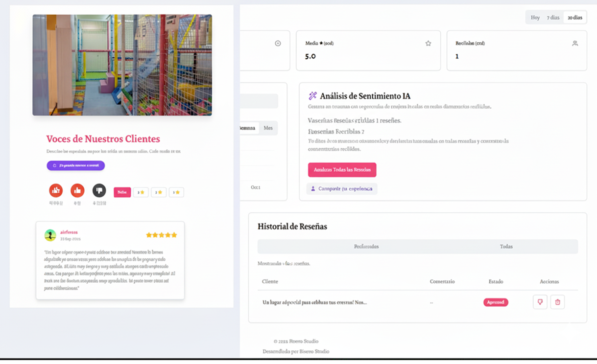Click the thumbs-down action icon in the Aprobado row
Screen dimensions: 597x364
point(540,302)
